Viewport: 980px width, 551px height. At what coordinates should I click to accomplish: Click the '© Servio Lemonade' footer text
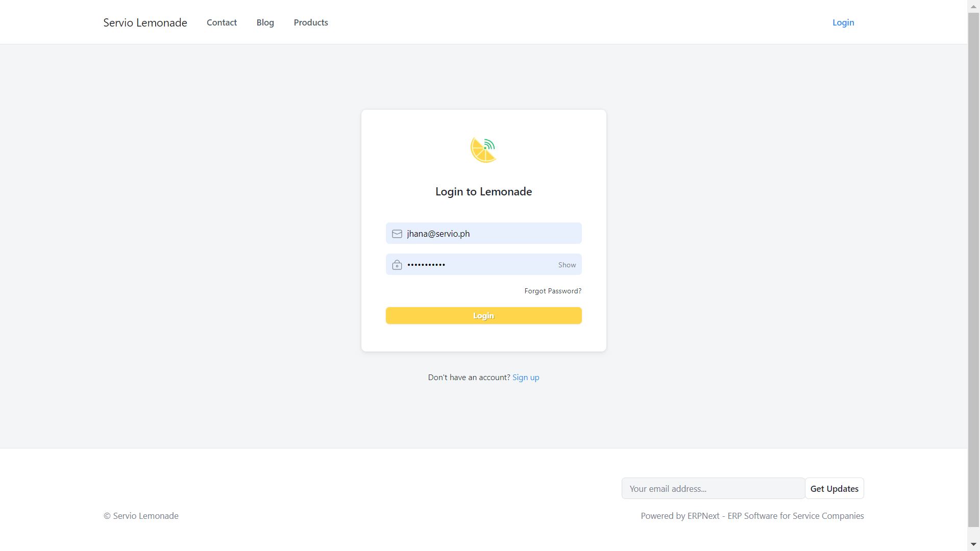tap(141, 516)
